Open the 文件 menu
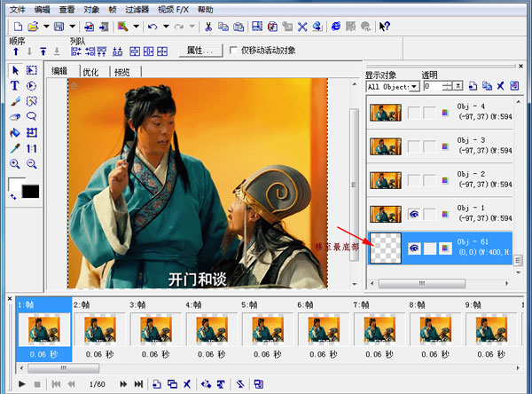This screenshot has height=394, width=532. [x=18, y=10]
